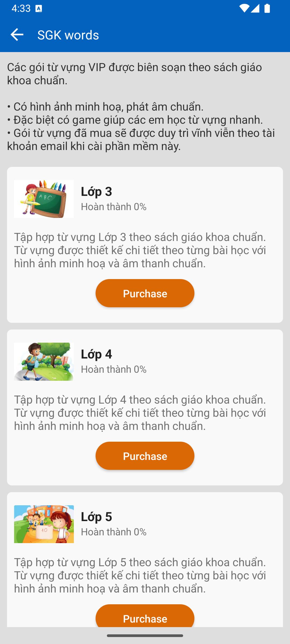Tap Lớp 3 completion progress text
The width and height of the screenshot is (290, 644).
[114, 207]
